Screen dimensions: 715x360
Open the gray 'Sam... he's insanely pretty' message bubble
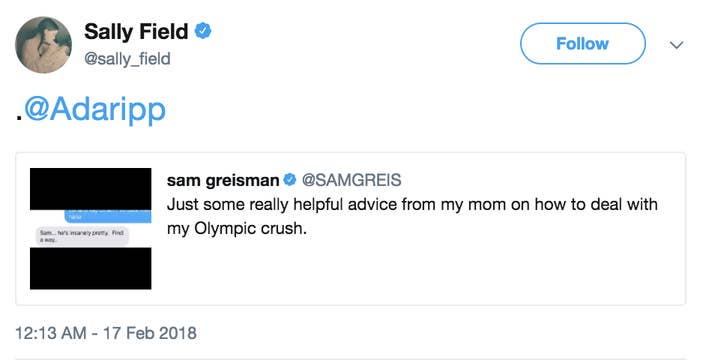tap(83, 235)
